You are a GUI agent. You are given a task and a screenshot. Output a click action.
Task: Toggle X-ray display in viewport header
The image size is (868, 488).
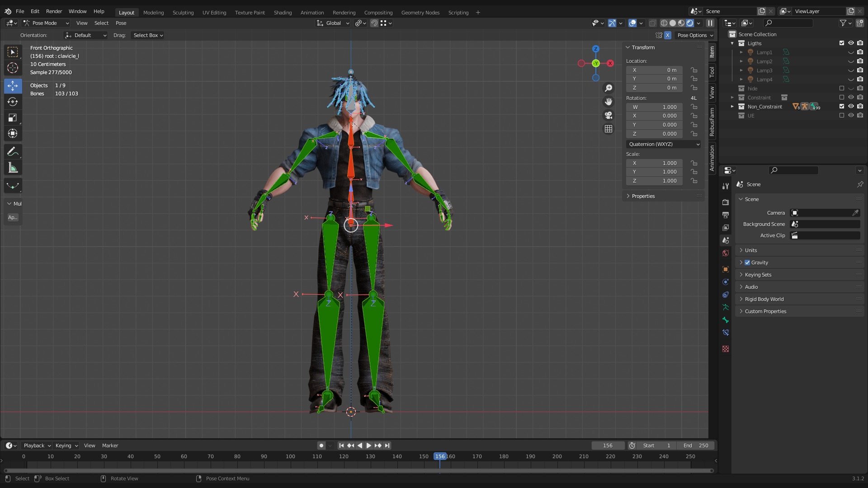(652, 23)
